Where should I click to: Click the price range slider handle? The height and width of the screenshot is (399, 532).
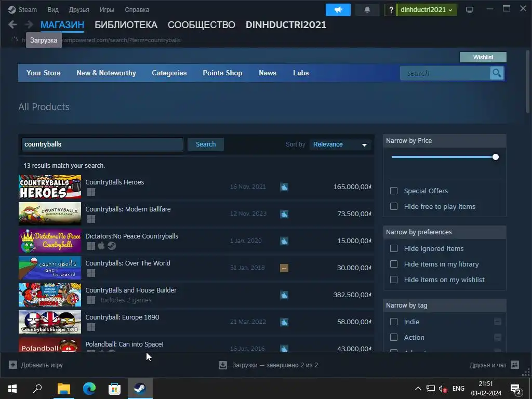click(495, 157)
